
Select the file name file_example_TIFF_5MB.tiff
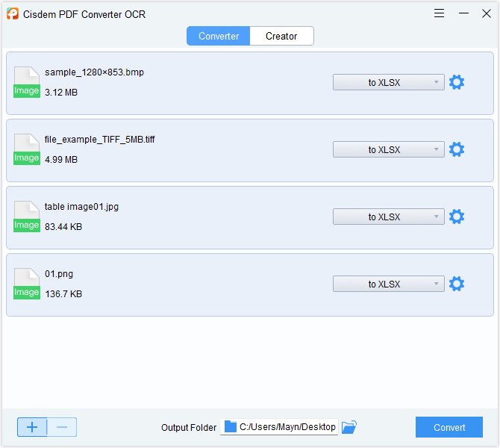pos(99,140)
